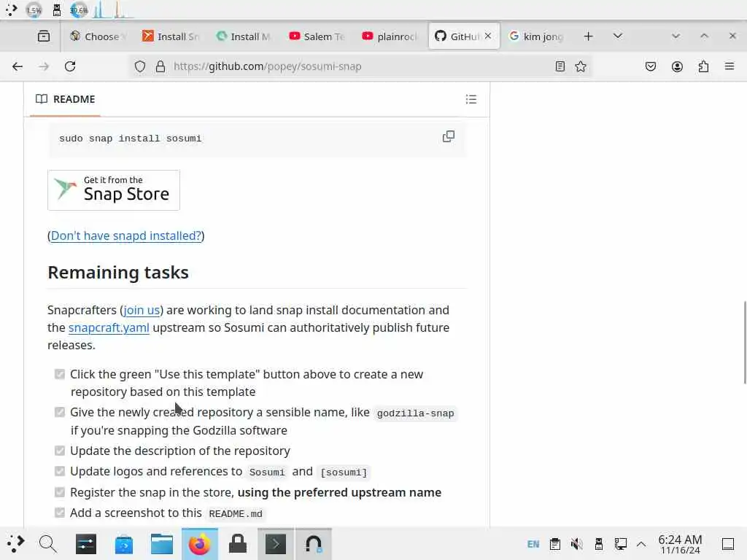Open removable USB device tray icon

(598, 544)
